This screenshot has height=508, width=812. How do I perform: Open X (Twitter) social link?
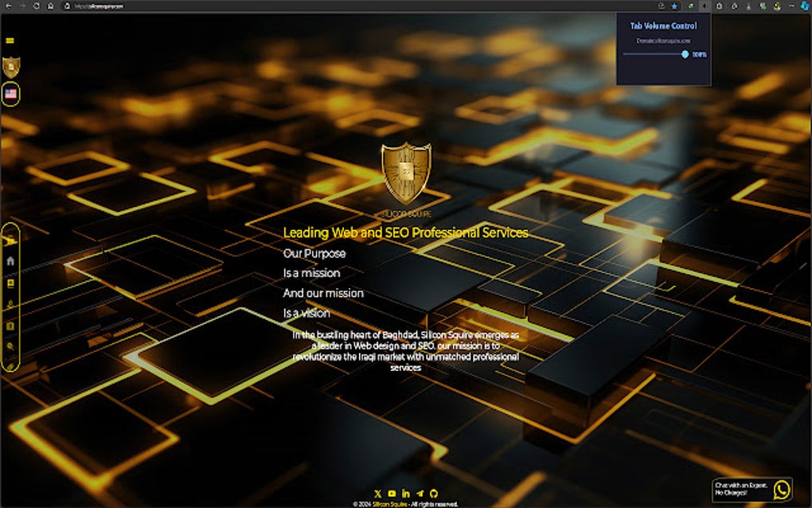point(377,494)
